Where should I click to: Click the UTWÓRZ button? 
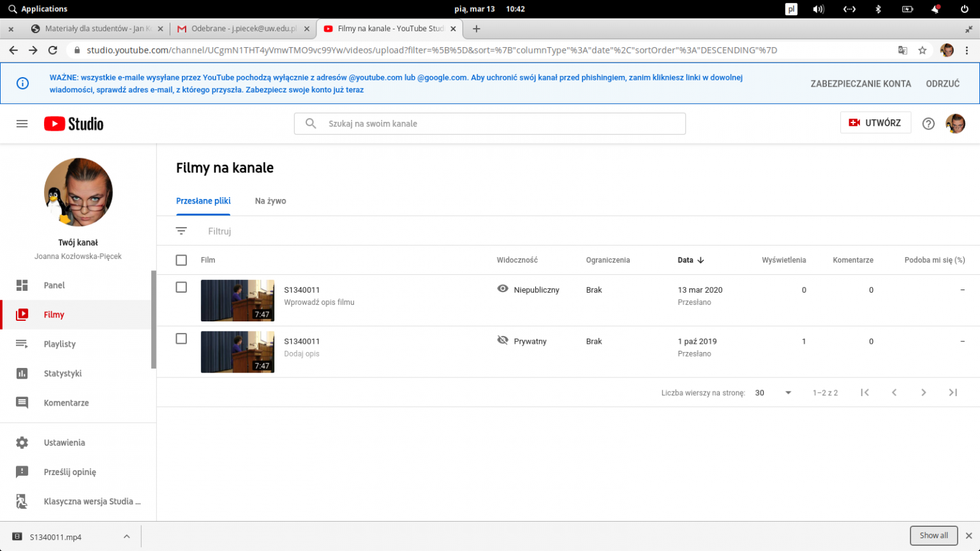point(875,123)
